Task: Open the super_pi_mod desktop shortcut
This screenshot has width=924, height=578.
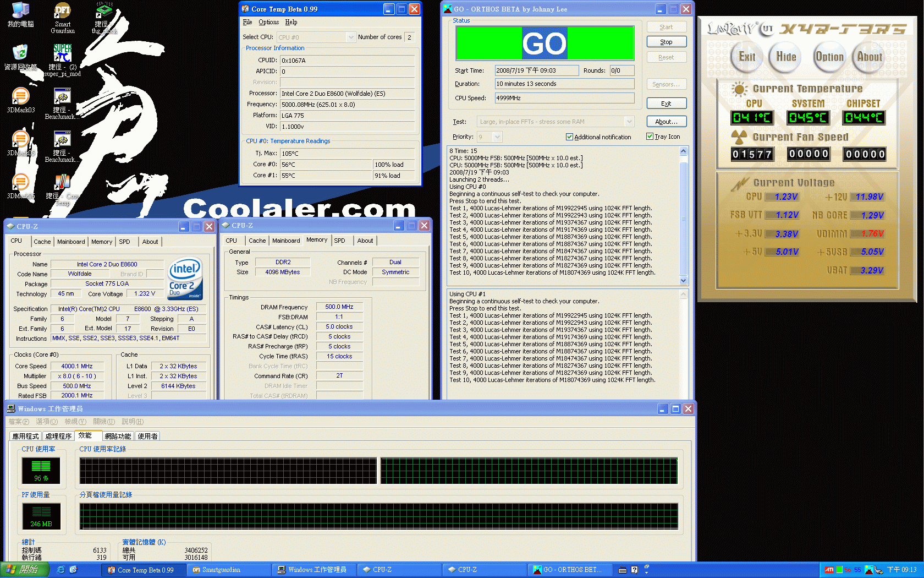Action: (63, 61)
